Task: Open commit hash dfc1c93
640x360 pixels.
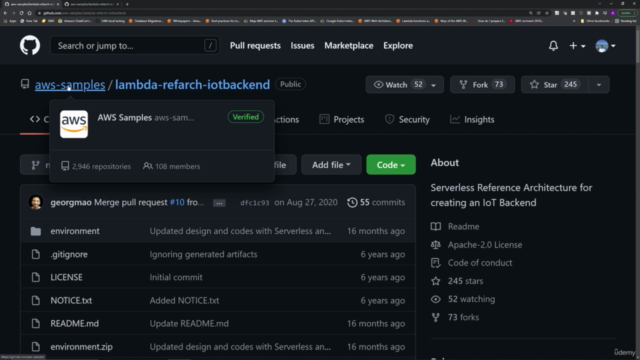Action: coord(255,202)
